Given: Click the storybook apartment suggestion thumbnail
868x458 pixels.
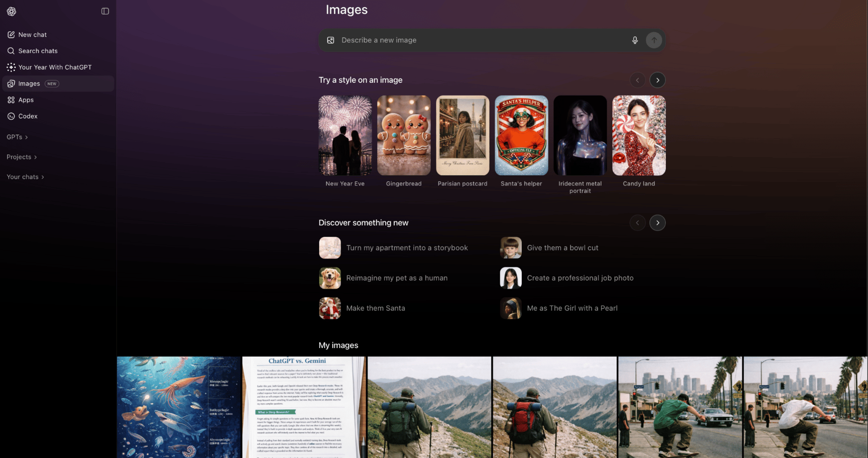Looking at the screenshot, I should click(330, 248).
